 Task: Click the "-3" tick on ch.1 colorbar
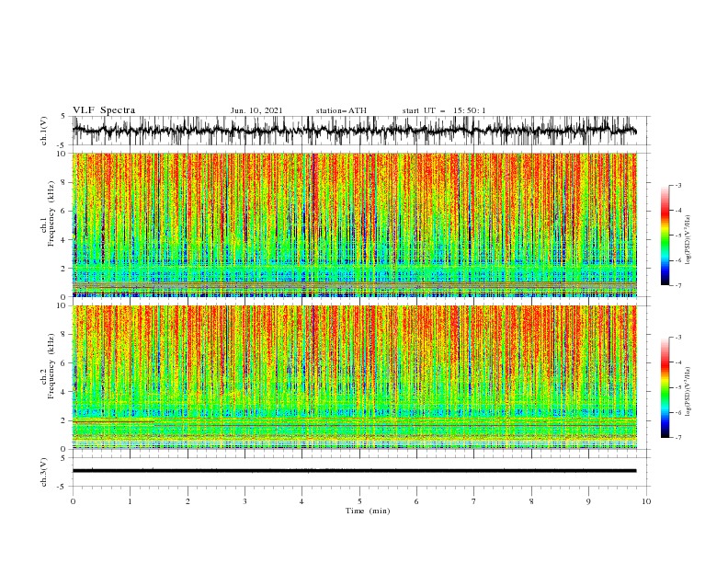(678, 185)
